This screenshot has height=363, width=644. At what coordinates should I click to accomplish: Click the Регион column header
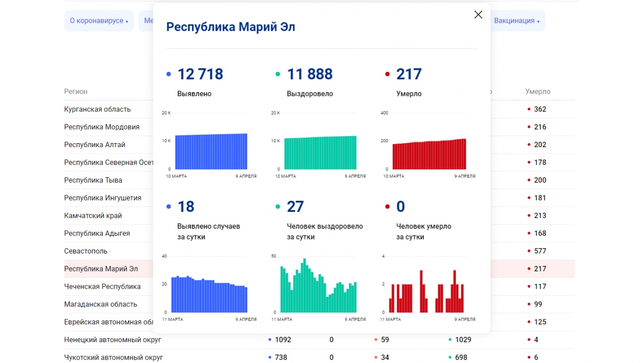click(x=76, y=92)
